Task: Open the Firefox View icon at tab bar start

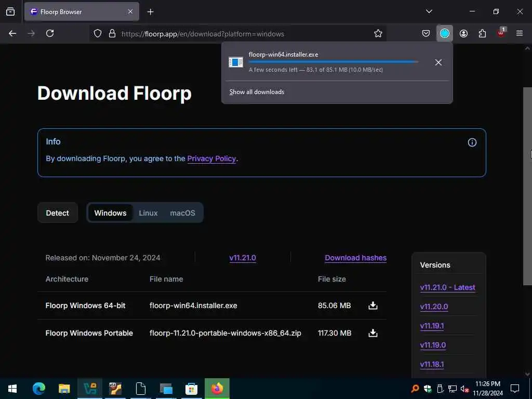Action: [x=10, y=12]
